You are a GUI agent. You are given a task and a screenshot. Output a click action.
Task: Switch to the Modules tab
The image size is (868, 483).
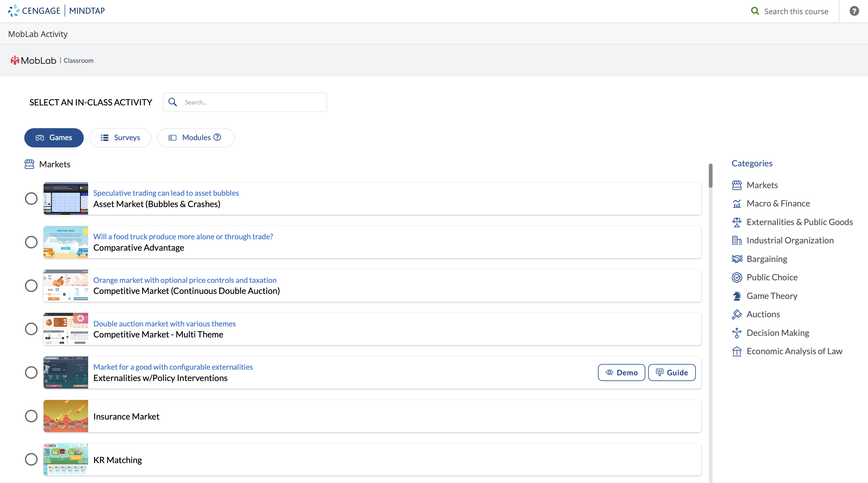pos(196,137)
